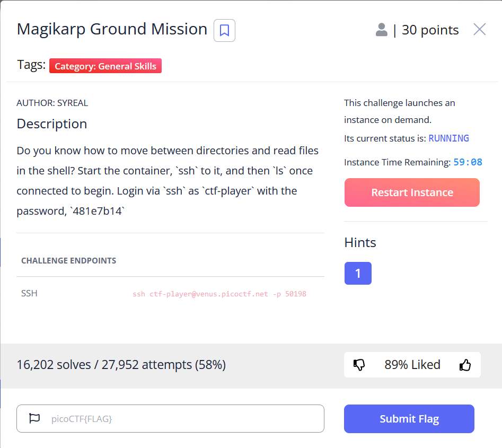The width and height of the screenshot is (502, 448).
Task: Close the challenge dialog with the X
Action: (x=479, y=30)
